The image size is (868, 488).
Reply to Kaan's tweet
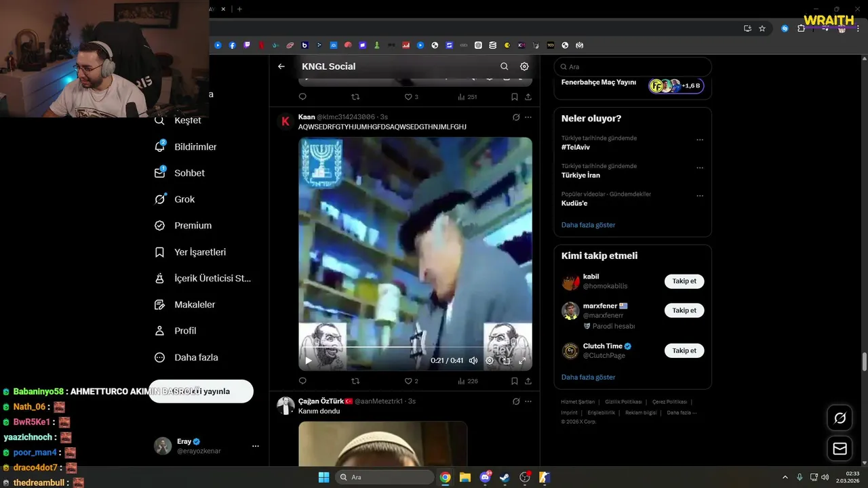pyautogui.click(x=302, y=381)
